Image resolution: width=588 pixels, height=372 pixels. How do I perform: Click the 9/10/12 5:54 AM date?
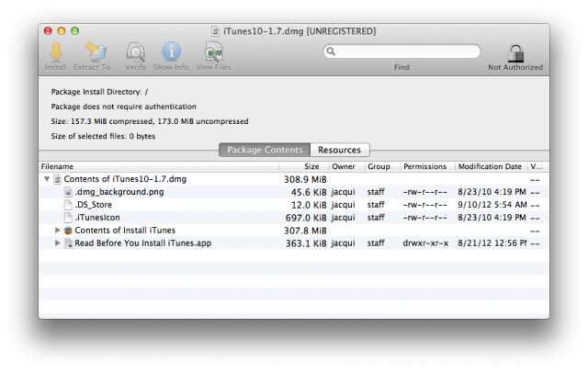492,205
